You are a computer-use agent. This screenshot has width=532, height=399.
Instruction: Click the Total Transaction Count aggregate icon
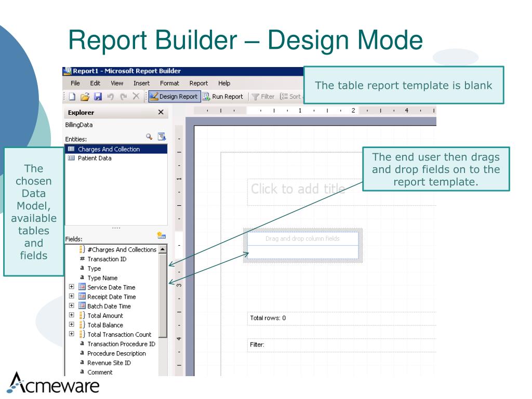[x=82, y=334]
